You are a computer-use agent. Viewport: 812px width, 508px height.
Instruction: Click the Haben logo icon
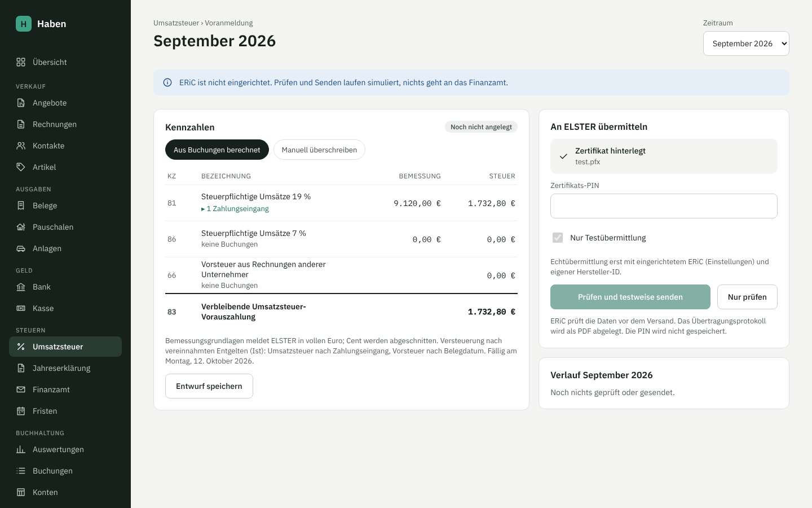(x=24, y=24)
